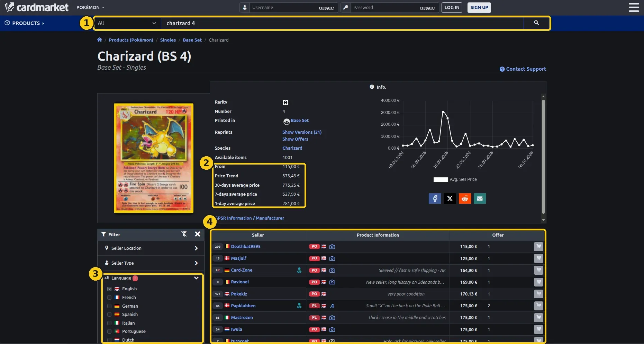The width and height of the screenshot is (644, 344).
Task: Open Show Versions (21) link
Action: tap(302, 132)
